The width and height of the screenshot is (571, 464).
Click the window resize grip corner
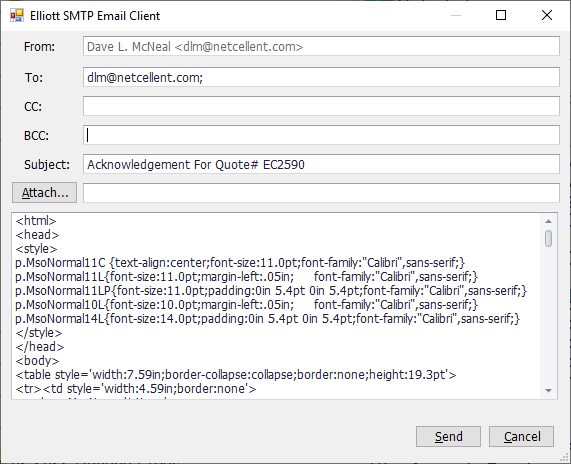pyautogui.click(x=565, y=458)
